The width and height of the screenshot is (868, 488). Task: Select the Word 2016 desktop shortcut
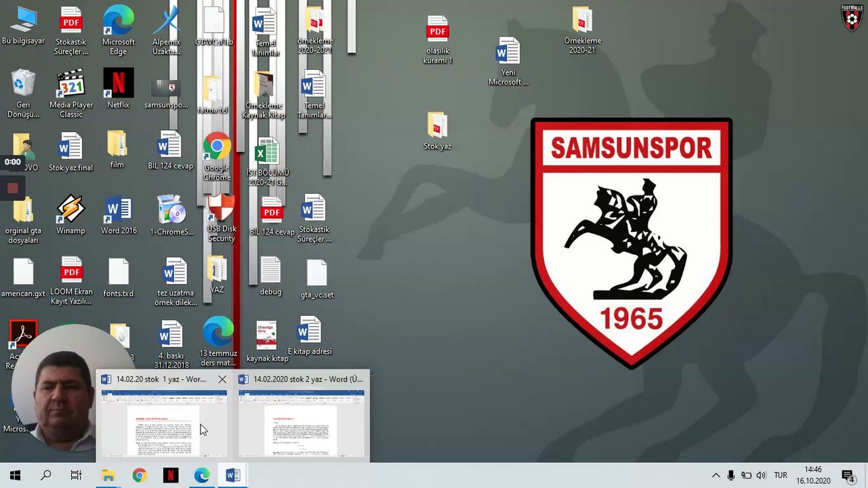click(x=119, y=216)
